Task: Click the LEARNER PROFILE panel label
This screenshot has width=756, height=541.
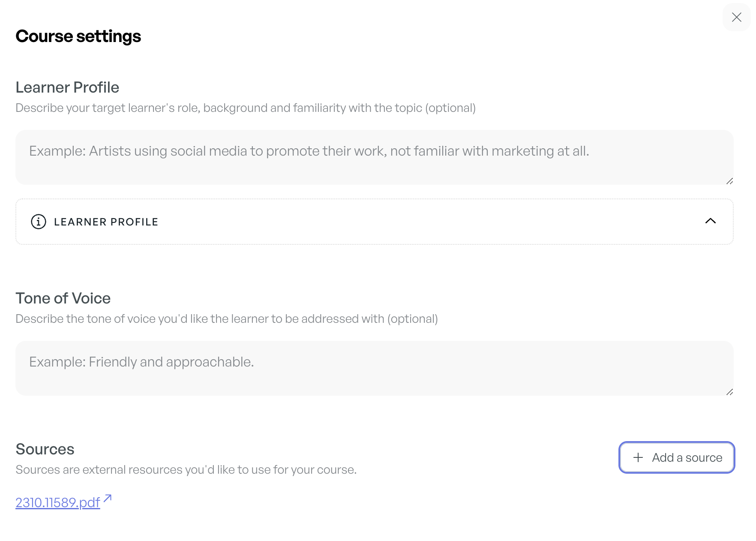Action: coord(106,222)
